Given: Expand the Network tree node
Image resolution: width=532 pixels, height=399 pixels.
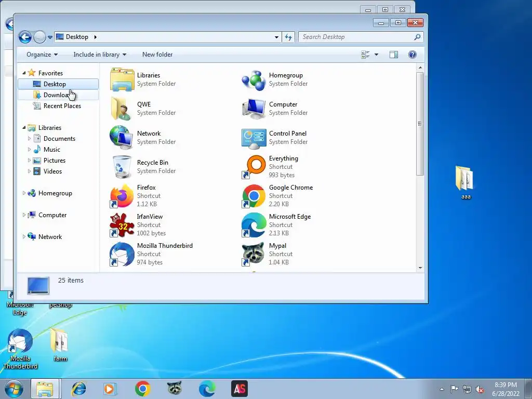Looking at the screenshot, I should click(24, 236).
